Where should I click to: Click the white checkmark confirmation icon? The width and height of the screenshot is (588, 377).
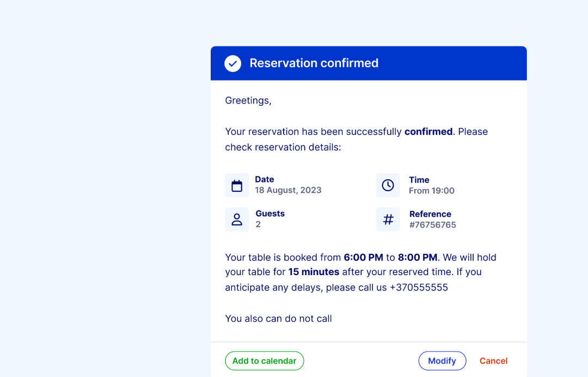tap(232, 63)
